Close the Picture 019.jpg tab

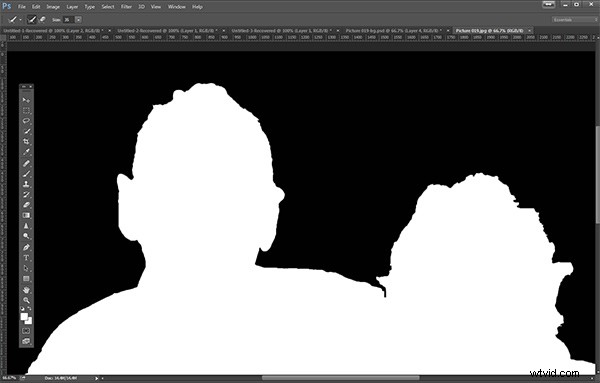530,30
